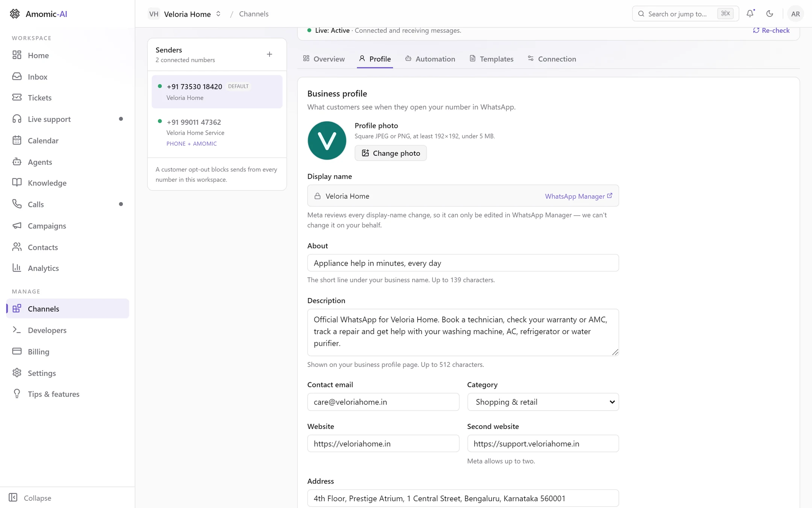812x508 pixels.
Task: Add a sender with the plus icon
Action: pos(270,54)
